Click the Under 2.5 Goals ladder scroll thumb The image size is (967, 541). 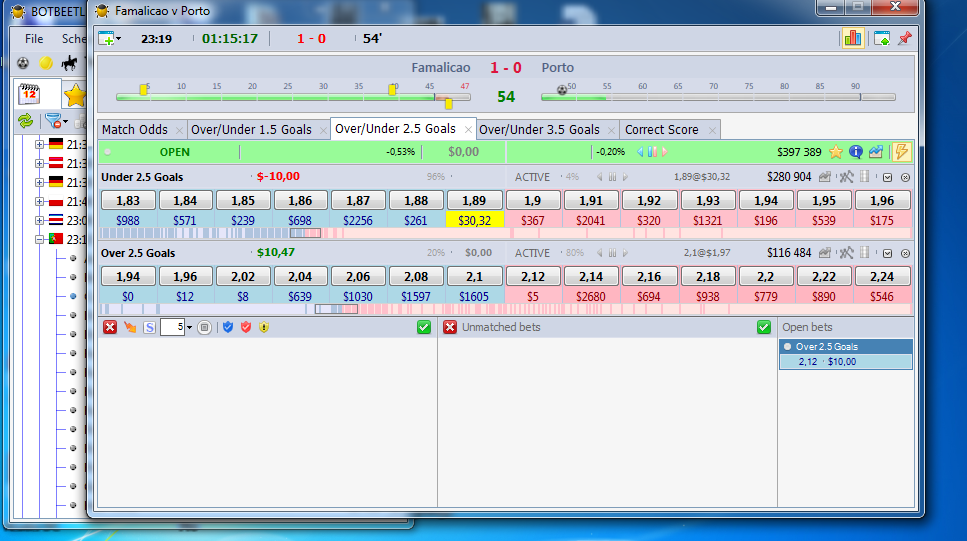tap(305, 233)
